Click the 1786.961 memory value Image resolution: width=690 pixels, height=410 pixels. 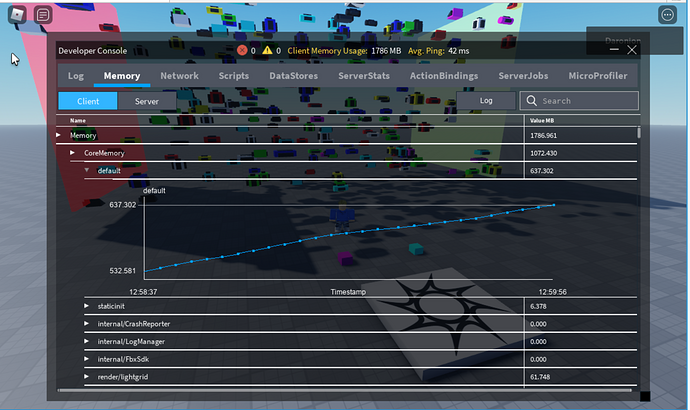(x=543, y=135)
